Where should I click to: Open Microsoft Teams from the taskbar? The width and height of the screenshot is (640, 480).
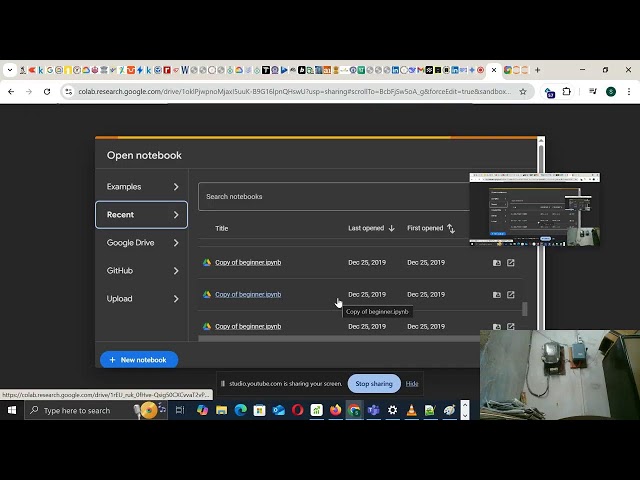tap(373, 410)
